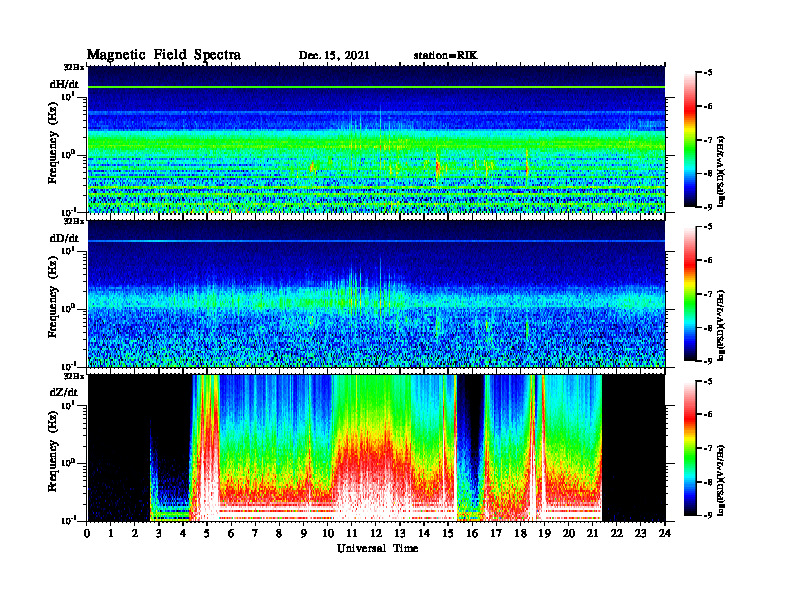The image size is (792, 612).
Task: Click the "-7" label on dD/dt colorbar
Action: click(x=707, y=294)
